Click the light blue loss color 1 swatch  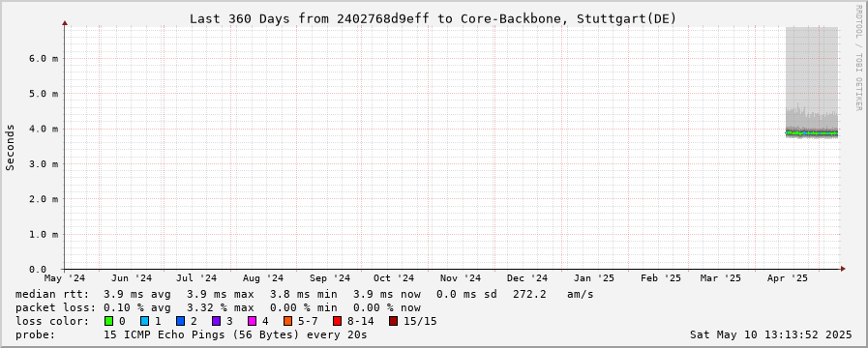coord(144,321)
